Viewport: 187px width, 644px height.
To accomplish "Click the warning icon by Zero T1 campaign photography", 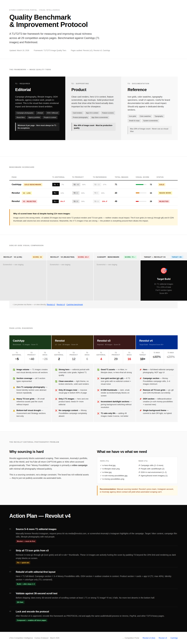I will coord(14,387).
